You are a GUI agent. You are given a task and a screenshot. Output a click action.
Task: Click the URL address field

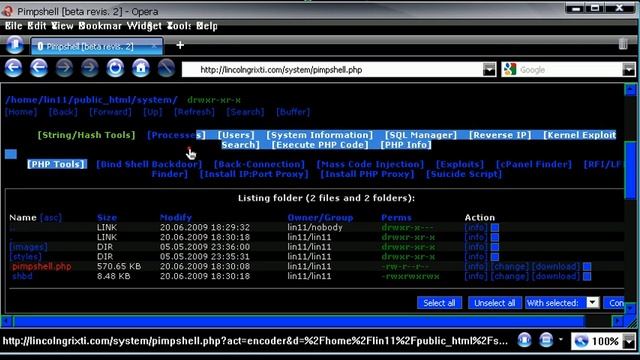(x=331, y=70)
